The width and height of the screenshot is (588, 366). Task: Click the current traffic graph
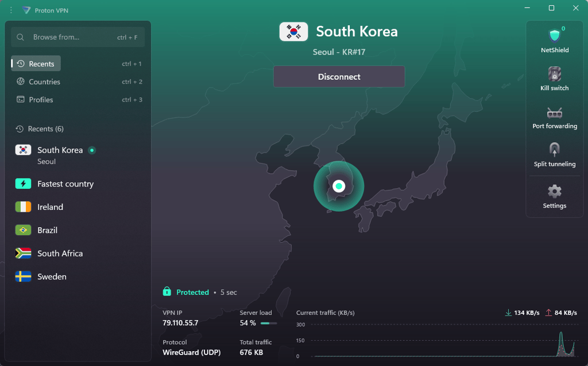444,340
